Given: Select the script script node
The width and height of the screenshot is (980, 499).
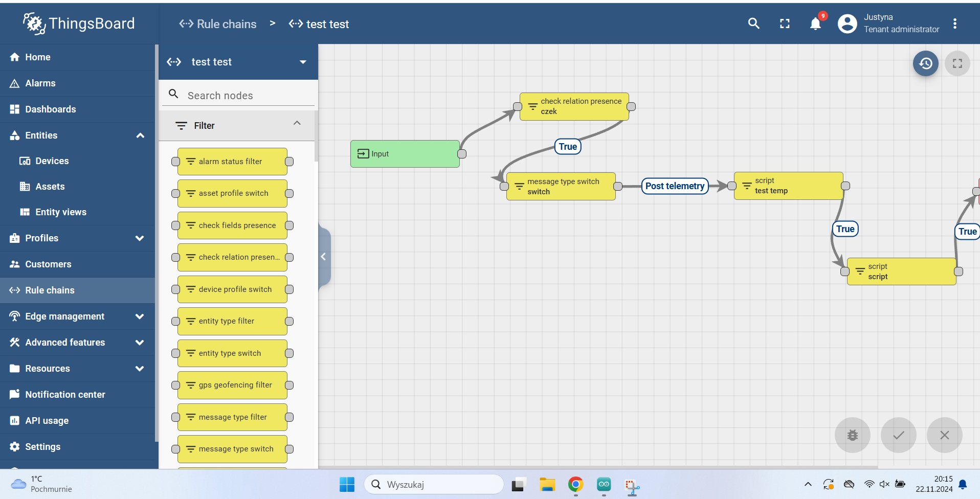Looking at the screenshot, I should click(901, 271).
